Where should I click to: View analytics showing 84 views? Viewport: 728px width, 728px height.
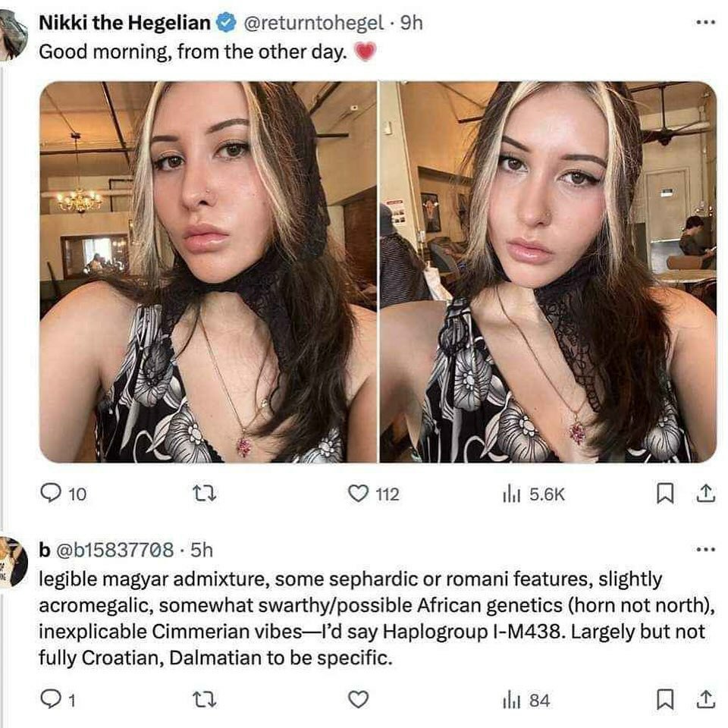coord(526,700)
